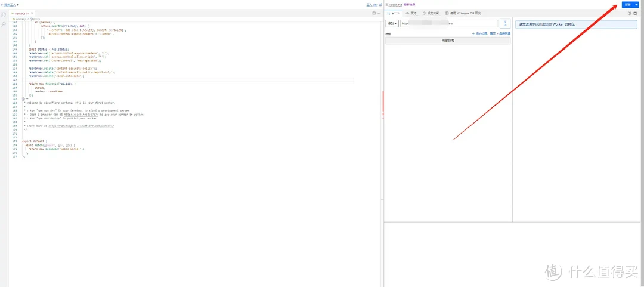The width and height of the screenshot is (644, 287).
Task: Click the 'export default {' code line
Action: tap(35, 141)
